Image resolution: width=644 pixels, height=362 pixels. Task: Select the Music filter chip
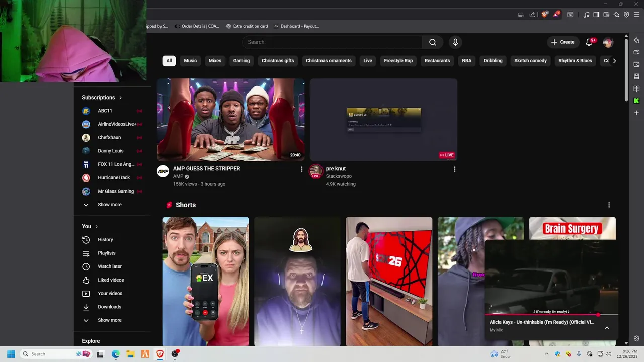[190, 61]
